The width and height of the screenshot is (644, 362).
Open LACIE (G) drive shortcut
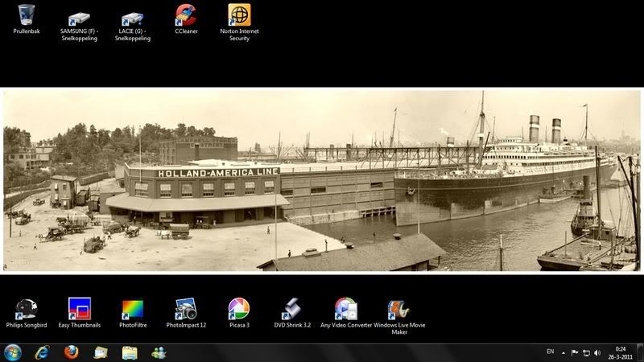pos(133,27)
